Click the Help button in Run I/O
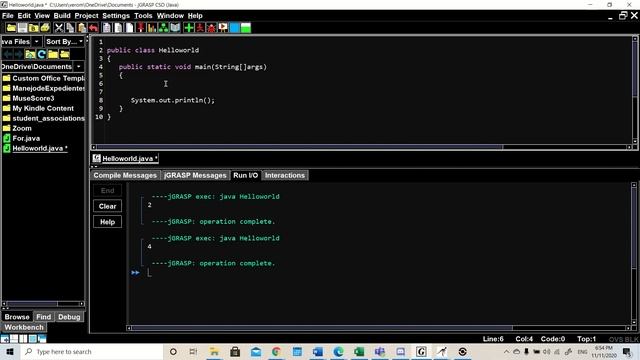 click(107, 222)
